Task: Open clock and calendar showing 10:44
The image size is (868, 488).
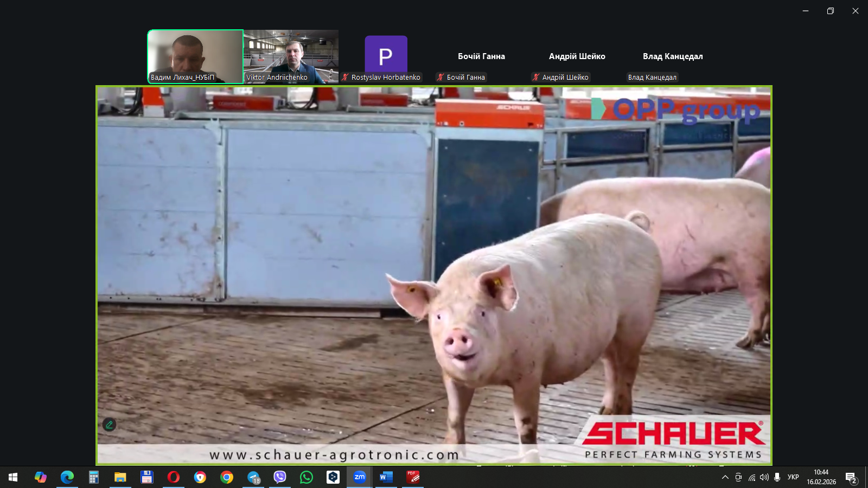Action: pos(821,477)
